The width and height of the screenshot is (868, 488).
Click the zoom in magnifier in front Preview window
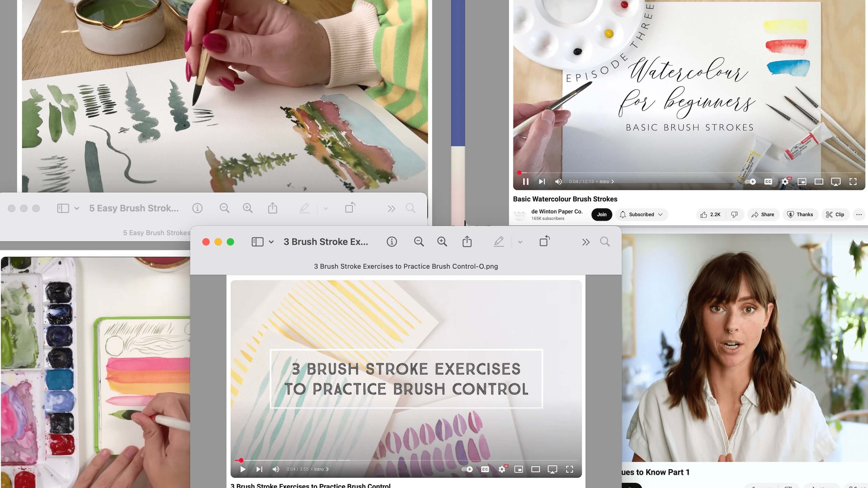coord(442,242)
